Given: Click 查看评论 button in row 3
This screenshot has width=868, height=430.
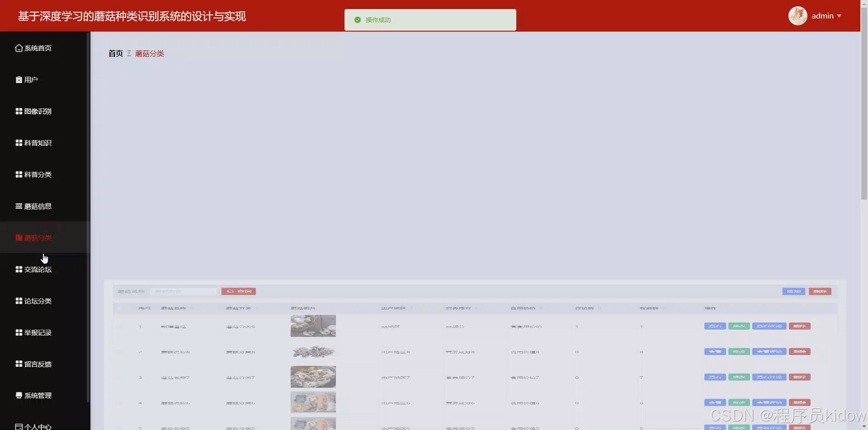Looking at the screenshot, I should (x=769, y=377).
